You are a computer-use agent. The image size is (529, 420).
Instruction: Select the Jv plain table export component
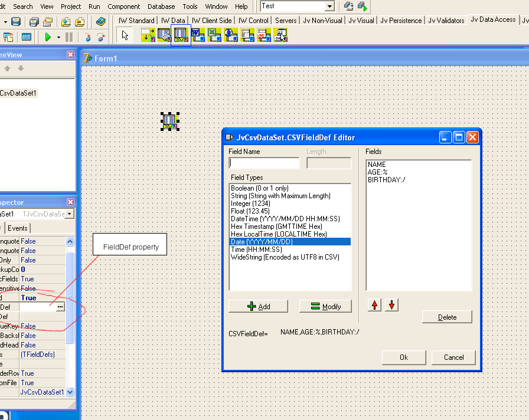tap(247, 35)
